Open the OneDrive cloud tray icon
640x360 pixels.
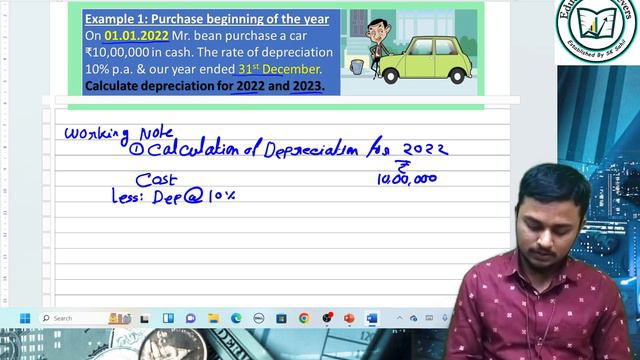[413, 318]
